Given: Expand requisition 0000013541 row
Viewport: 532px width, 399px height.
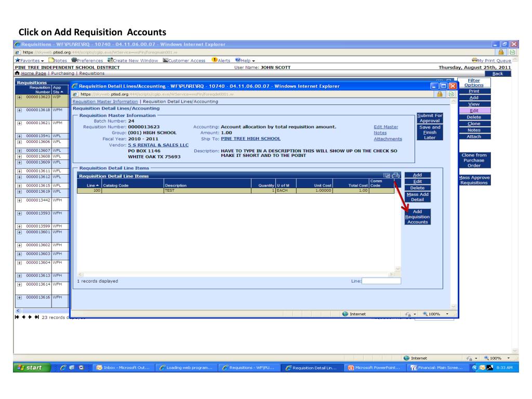Looking at the screenshot, I should point(19,136).
